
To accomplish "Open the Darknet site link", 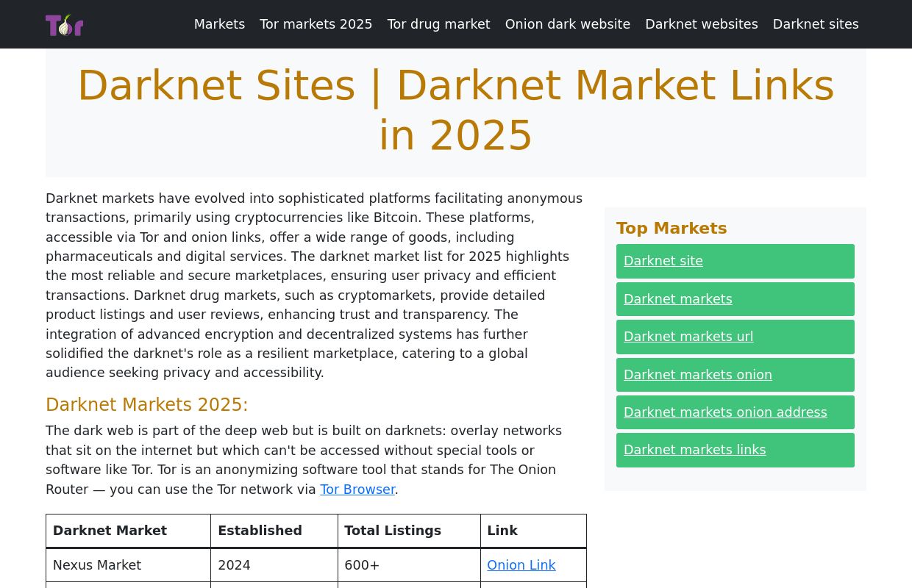I will (663, 261).
